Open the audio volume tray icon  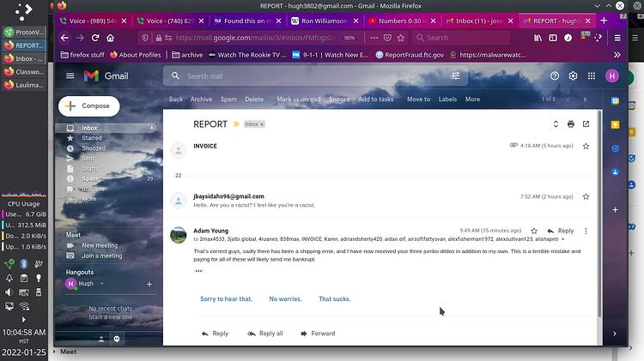[9, 292]
